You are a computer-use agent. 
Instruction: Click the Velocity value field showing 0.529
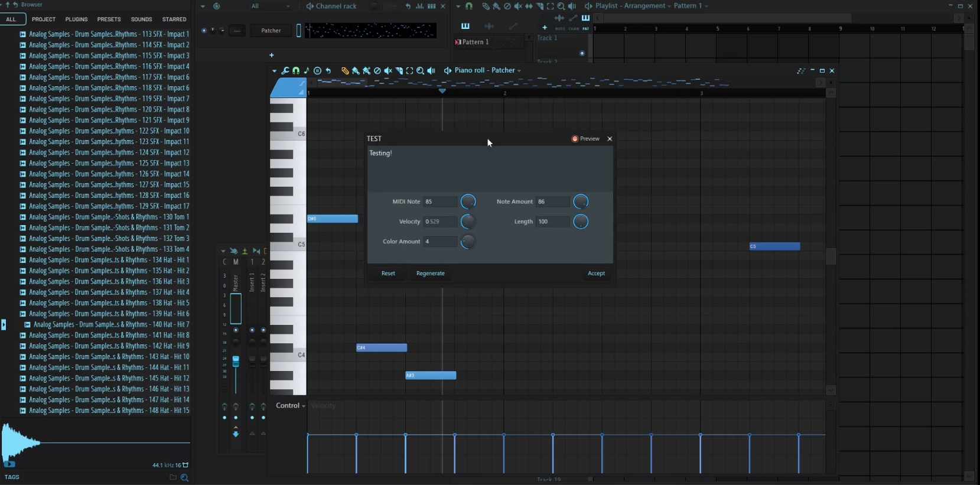441,222
